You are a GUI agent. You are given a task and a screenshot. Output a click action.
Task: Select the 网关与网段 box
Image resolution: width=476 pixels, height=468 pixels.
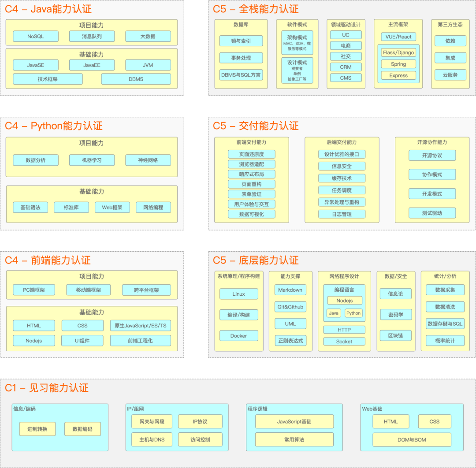click(152, 422)
